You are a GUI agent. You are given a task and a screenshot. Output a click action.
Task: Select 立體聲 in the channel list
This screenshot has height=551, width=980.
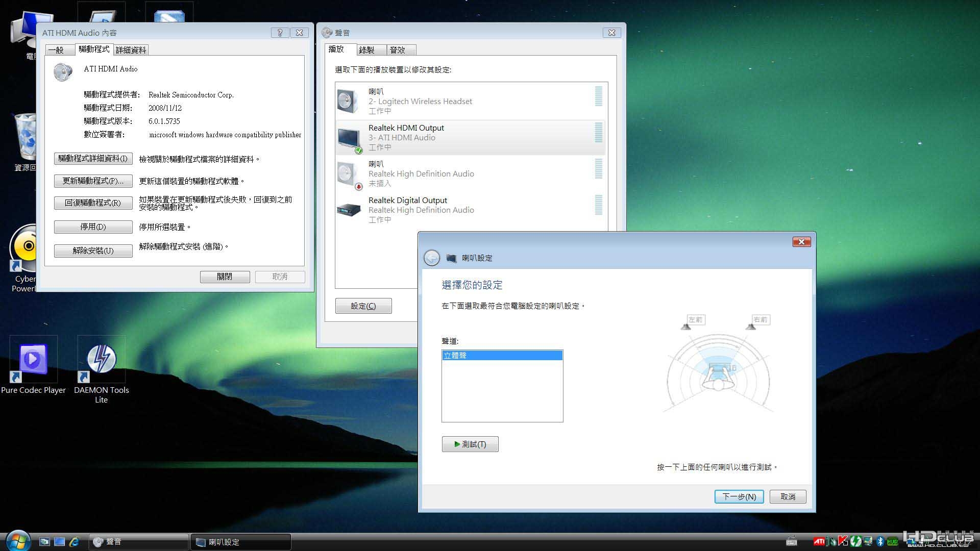[x=502, y=355]
